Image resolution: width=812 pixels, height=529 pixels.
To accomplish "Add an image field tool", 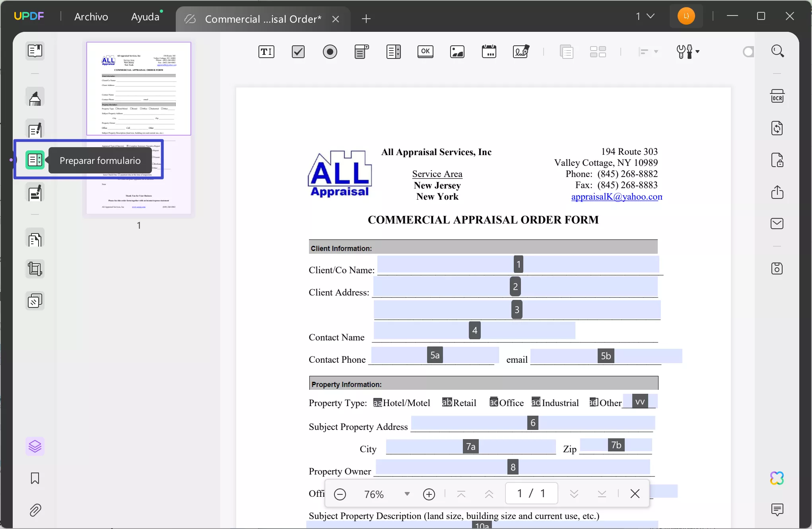I will (457, 52).
